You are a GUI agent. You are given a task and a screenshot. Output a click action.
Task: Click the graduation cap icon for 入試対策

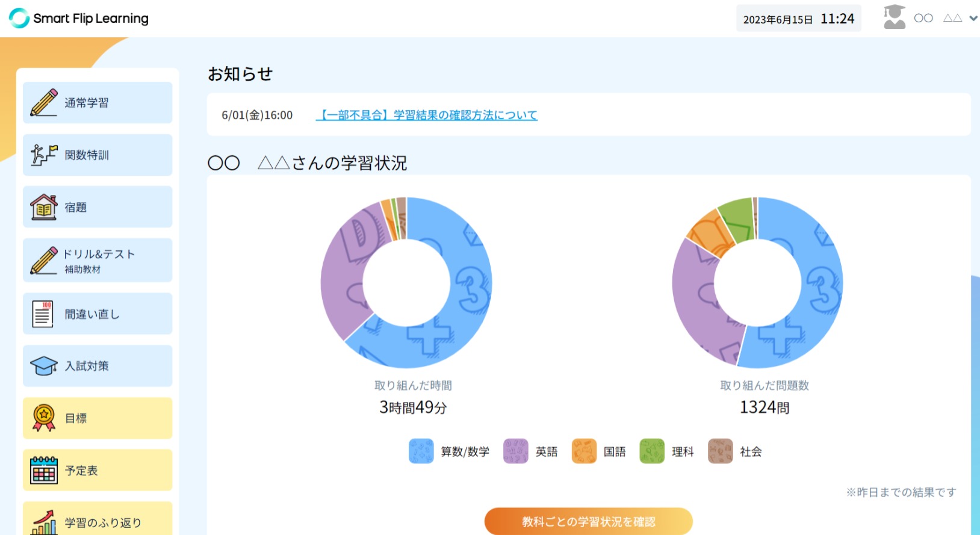(44, 366)
